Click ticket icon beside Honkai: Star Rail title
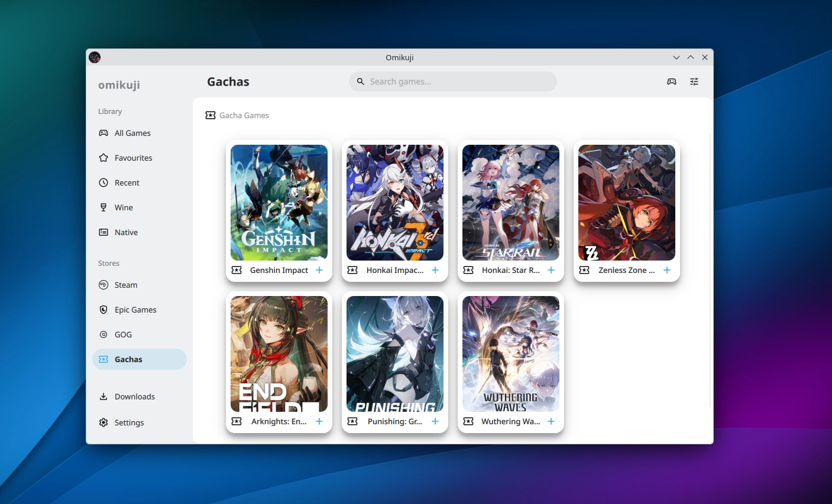 coord(468,270)
